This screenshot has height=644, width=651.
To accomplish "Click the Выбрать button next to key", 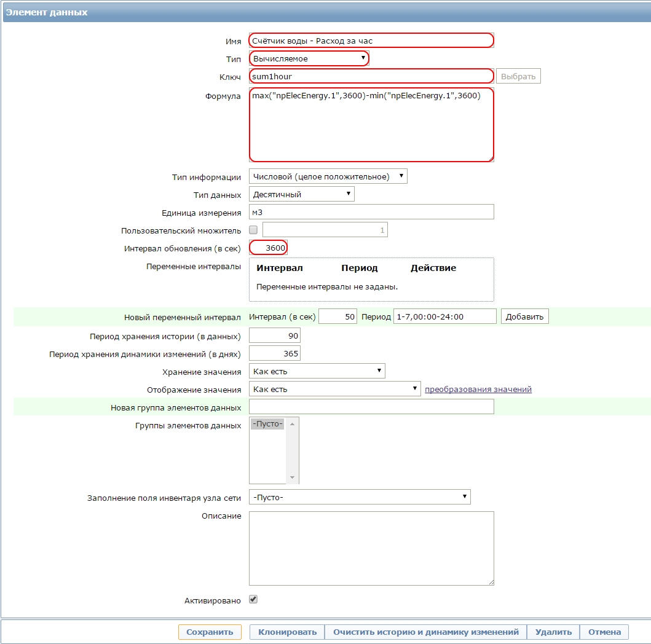I will coord(518,76).
